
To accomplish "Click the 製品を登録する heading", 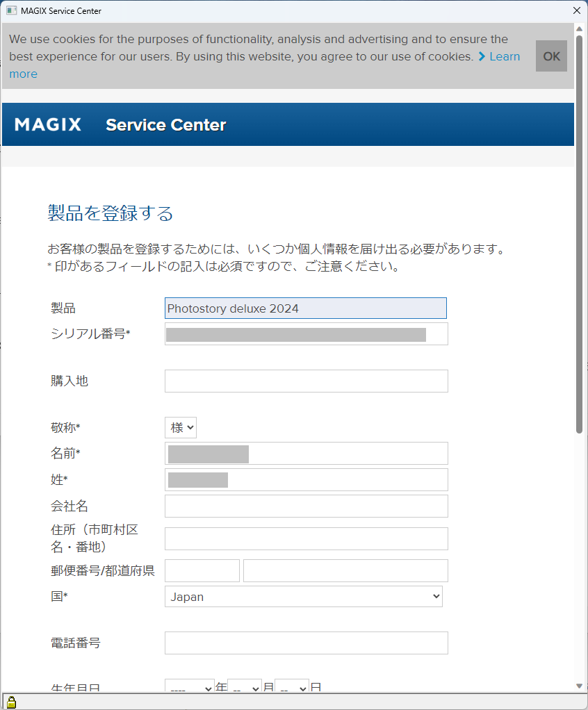I will [x=111, y=213].
